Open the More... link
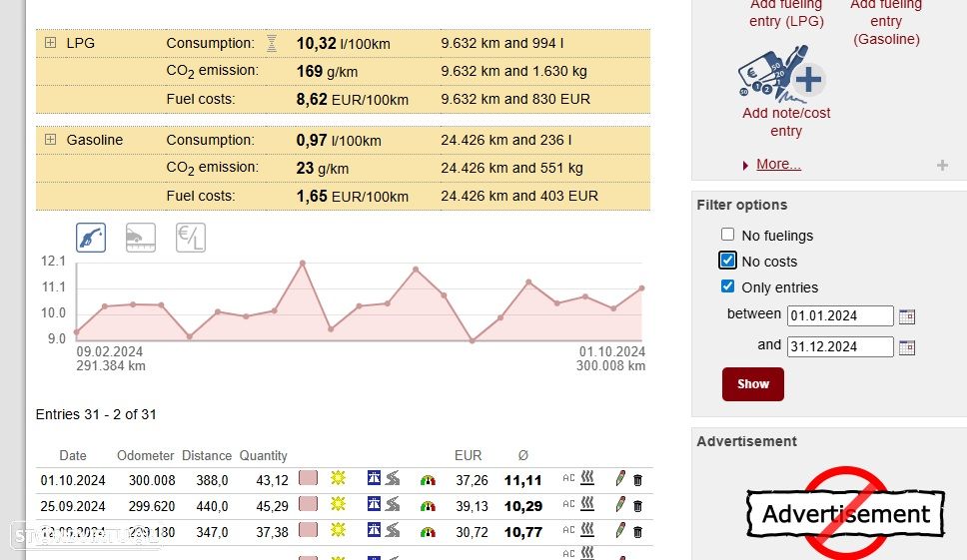 (x=778, y=164)
